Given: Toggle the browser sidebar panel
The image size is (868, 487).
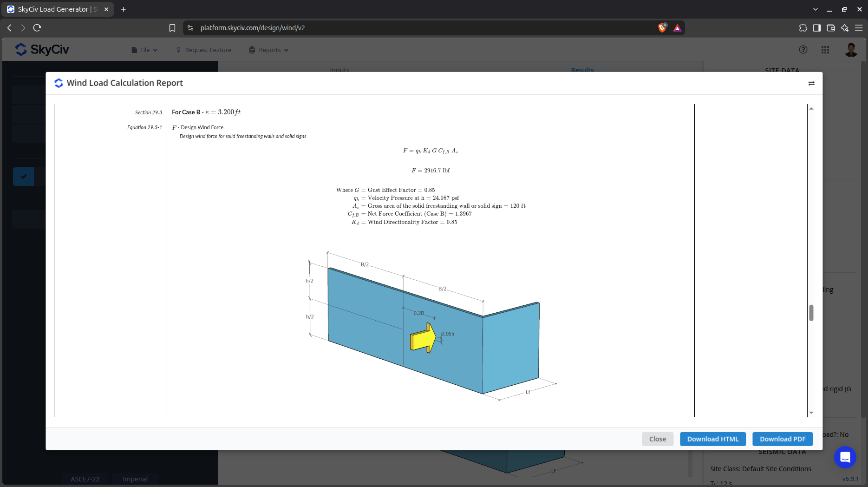Looking at the screenshot, I should (x=817, y=28).
